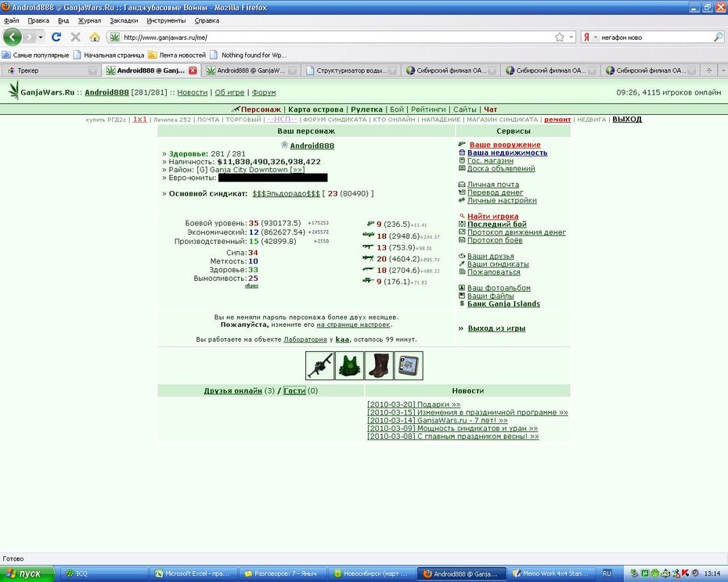Click into the URL address field
The width and height of the screenshot is (728, 582).
tap(337, 37)
